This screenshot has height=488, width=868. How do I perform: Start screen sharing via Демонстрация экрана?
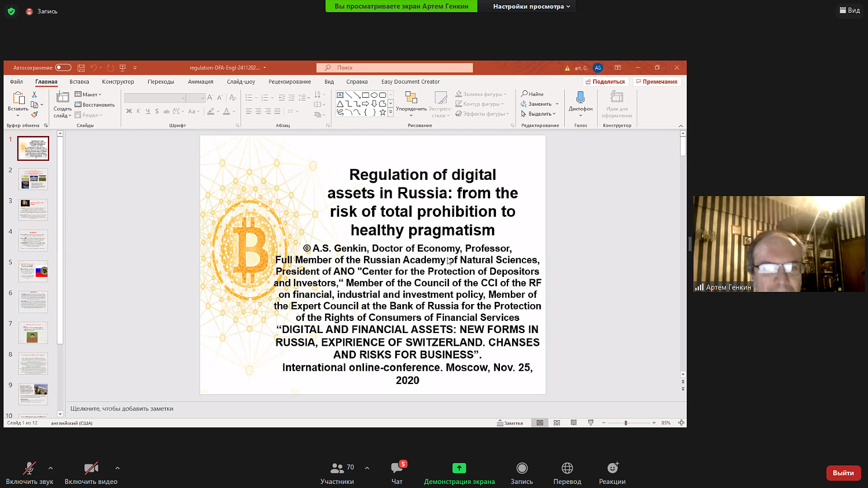click(459, 473)
